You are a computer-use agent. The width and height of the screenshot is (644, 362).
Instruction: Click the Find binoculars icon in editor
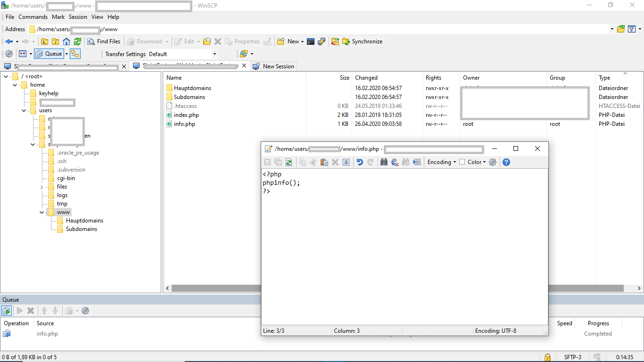tap(384, 162)
